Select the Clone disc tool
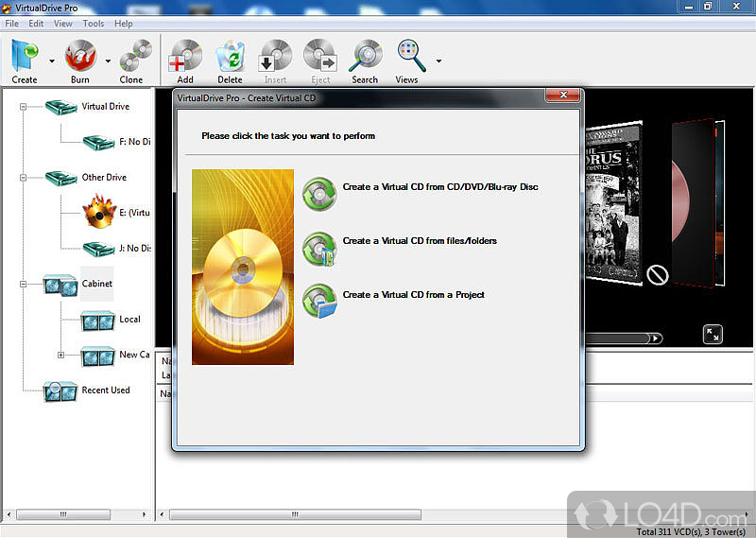This screenshot has width=756, height=538. (132, 57)
